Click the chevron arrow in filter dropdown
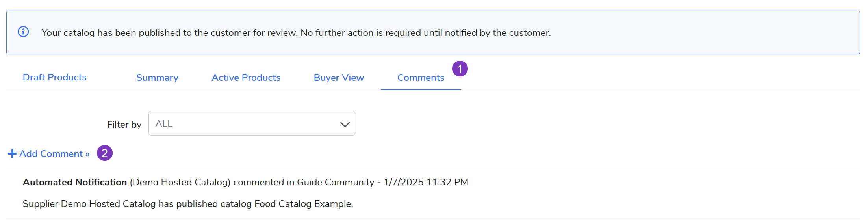Screen dimensions: 868x220 (x=345, y=125)
